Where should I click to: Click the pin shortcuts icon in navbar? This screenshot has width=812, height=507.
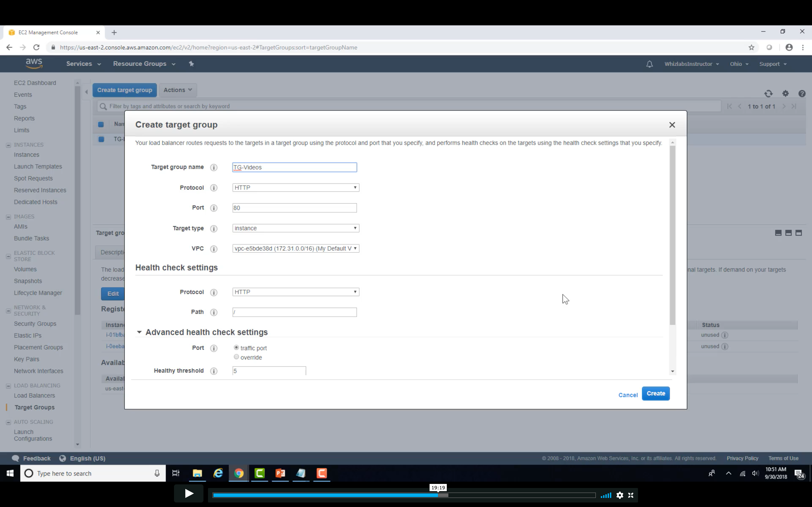(x=191, y=64)
